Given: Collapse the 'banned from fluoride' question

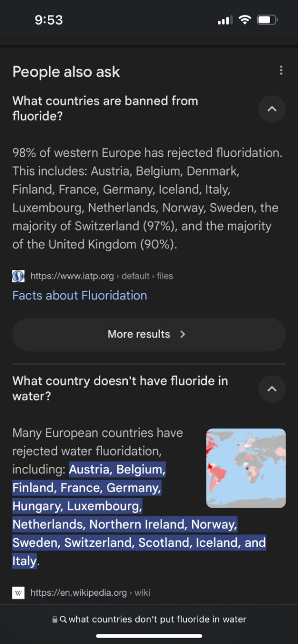Looking at the screenshot, I should [x=272, y=109].
